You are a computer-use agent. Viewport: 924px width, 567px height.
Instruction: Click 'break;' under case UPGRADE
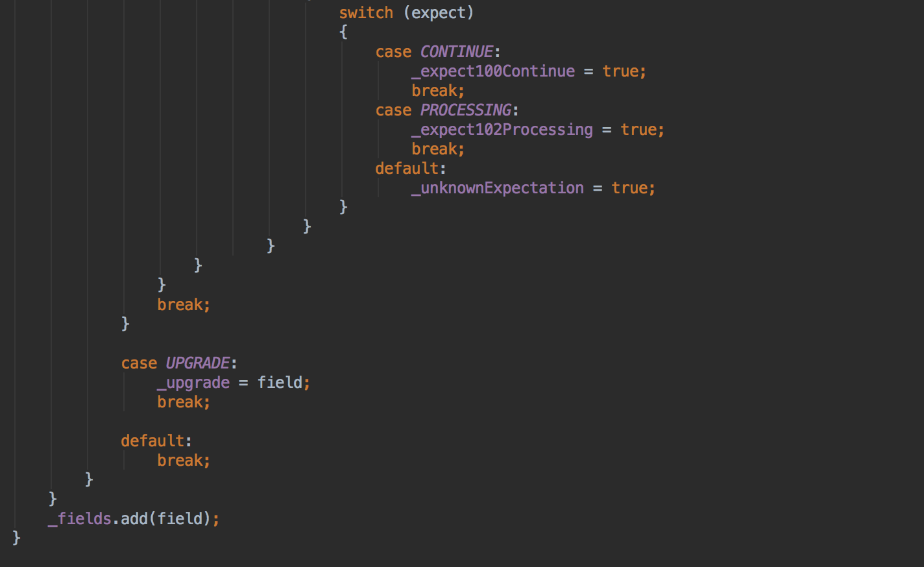point(184,402)
